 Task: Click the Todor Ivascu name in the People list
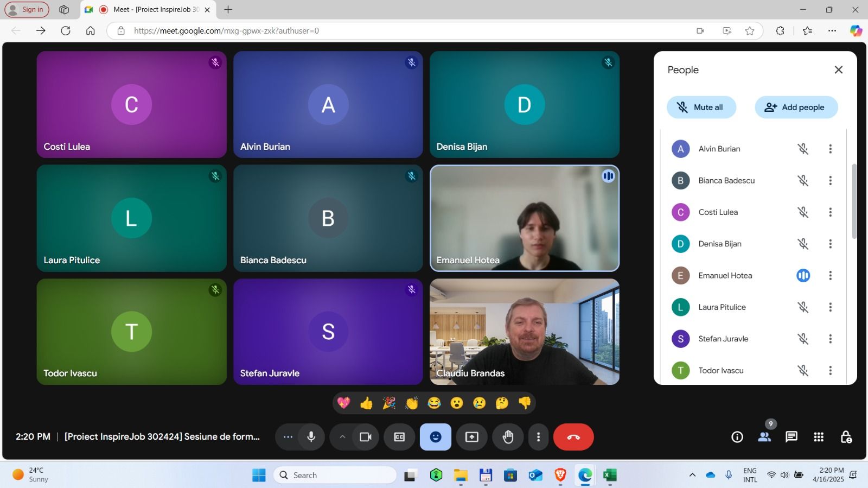pyautogui.click(x=721, y=370)
